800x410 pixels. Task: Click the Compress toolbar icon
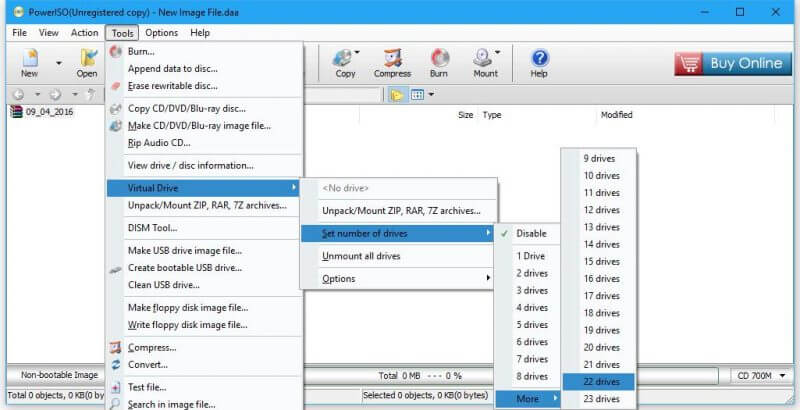[392, 62]
